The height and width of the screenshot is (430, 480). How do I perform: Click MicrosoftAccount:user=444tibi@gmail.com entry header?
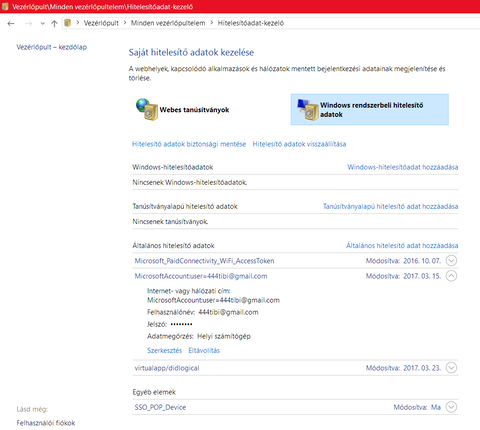click(x=201, y=276)
